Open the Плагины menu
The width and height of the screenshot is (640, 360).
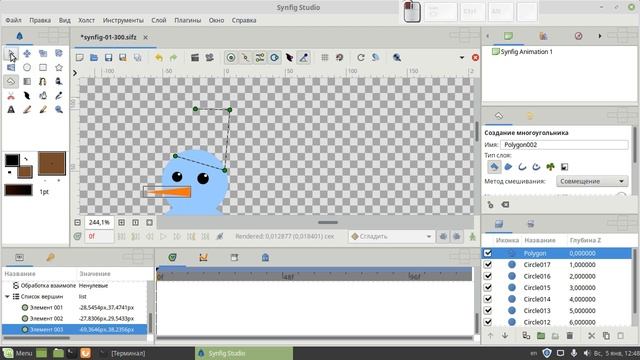click(x=188, y=20)
